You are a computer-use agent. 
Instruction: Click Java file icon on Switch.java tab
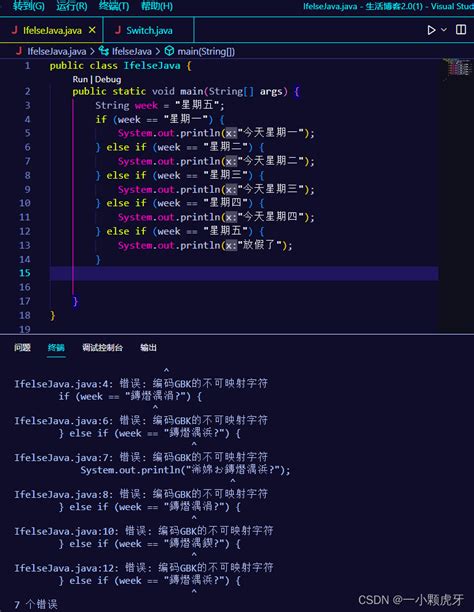[x=118, y=30]
